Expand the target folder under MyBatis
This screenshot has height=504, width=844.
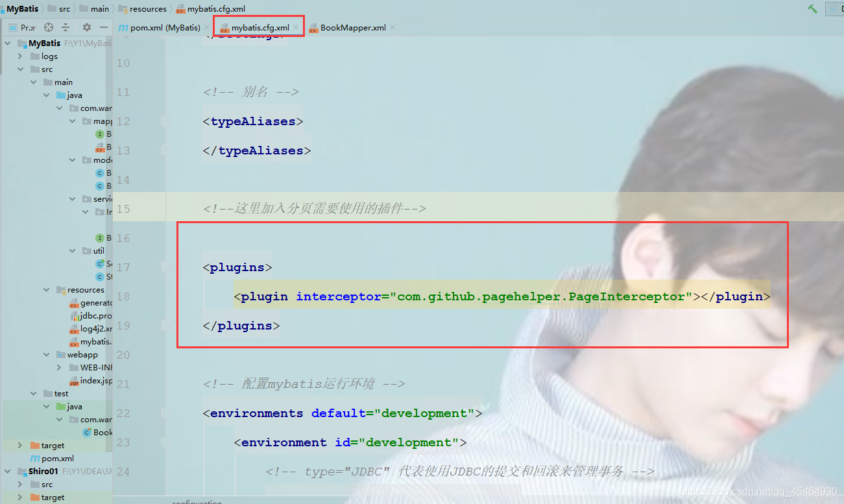20,446
